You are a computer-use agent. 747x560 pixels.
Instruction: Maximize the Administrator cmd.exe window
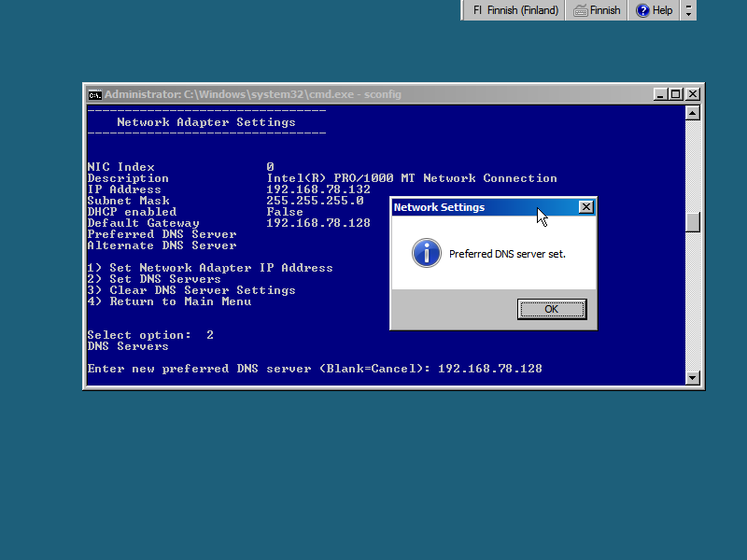677,94
